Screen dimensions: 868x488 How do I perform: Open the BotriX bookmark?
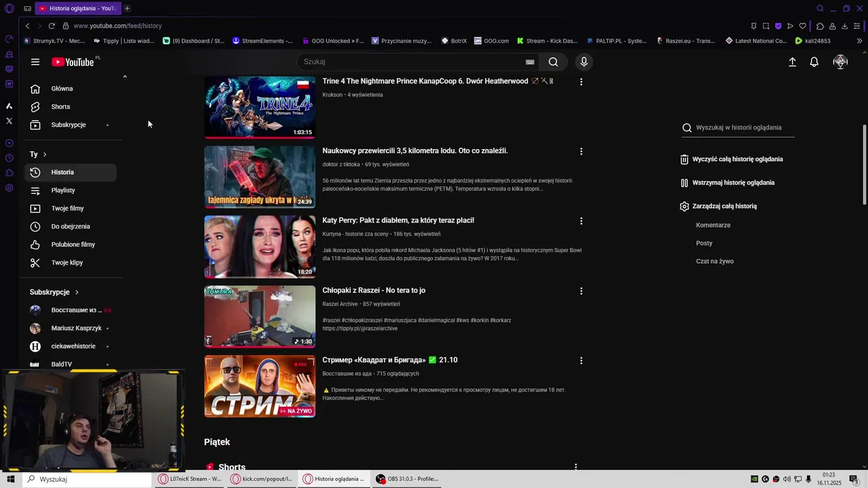(454, 41)
